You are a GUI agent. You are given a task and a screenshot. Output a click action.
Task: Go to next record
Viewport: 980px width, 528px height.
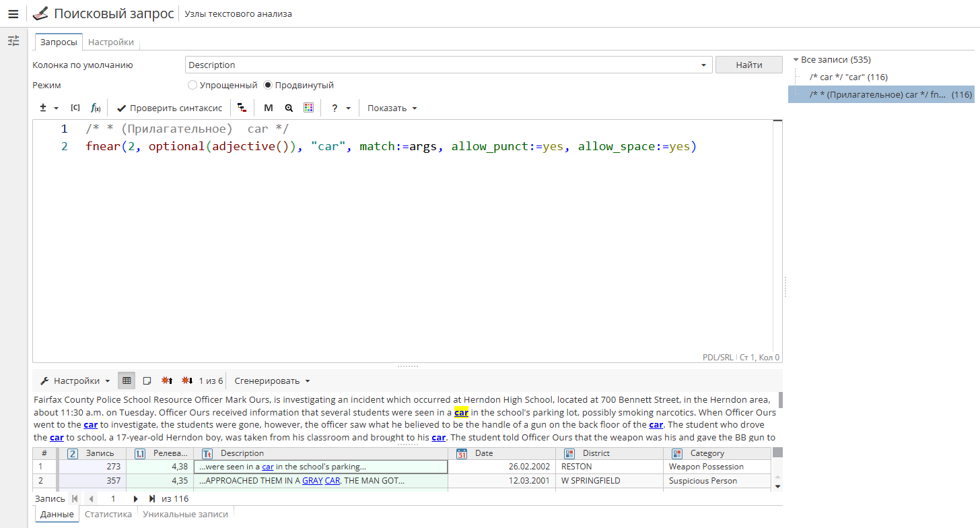(135, 498)
